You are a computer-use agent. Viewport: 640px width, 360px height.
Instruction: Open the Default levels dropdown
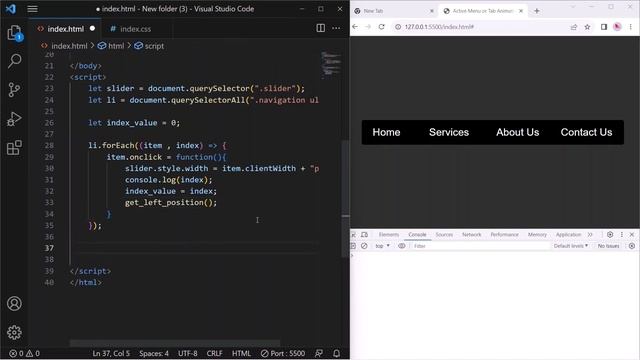(x=571, y=246)
